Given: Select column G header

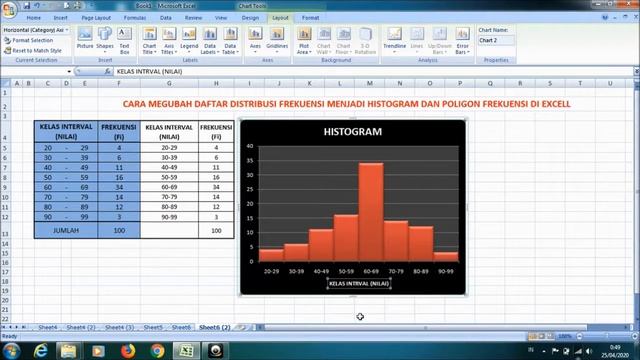Looking at the screenshot, I should 169,83.
